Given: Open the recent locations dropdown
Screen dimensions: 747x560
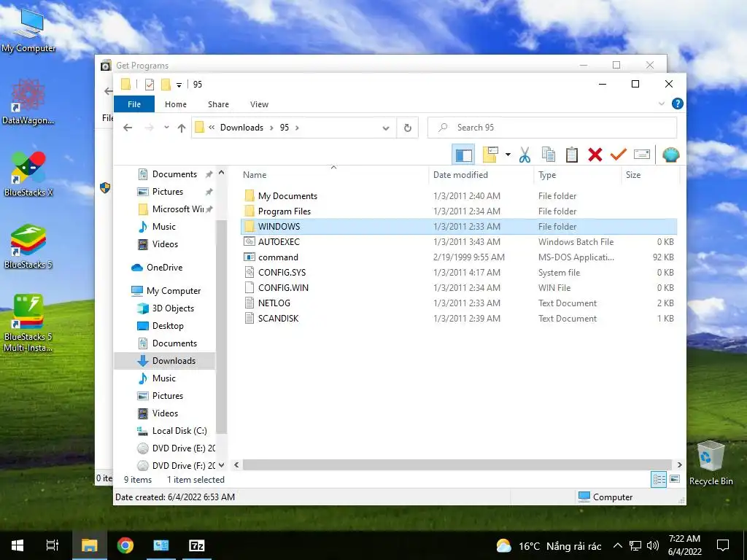Looking at the screenshot, I should [x=166, y=128].
